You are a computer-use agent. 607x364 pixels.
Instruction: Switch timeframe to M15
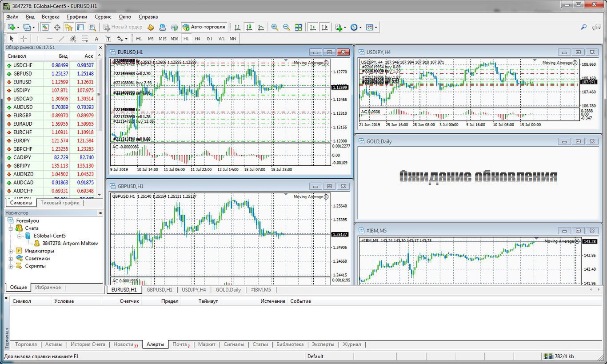click(x=162, y=39)
